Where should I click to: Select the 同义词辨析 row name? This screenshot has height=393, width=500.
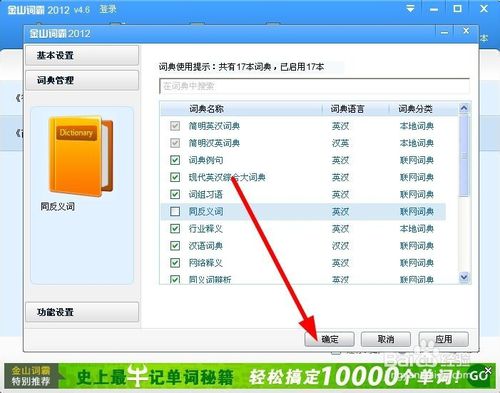coord(210,280)
